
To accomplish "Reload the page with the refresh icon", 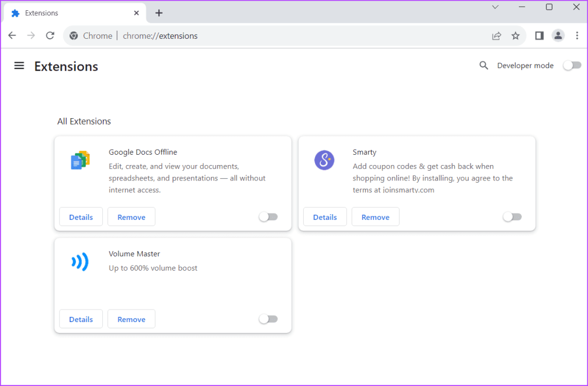I will click(50, 35).
